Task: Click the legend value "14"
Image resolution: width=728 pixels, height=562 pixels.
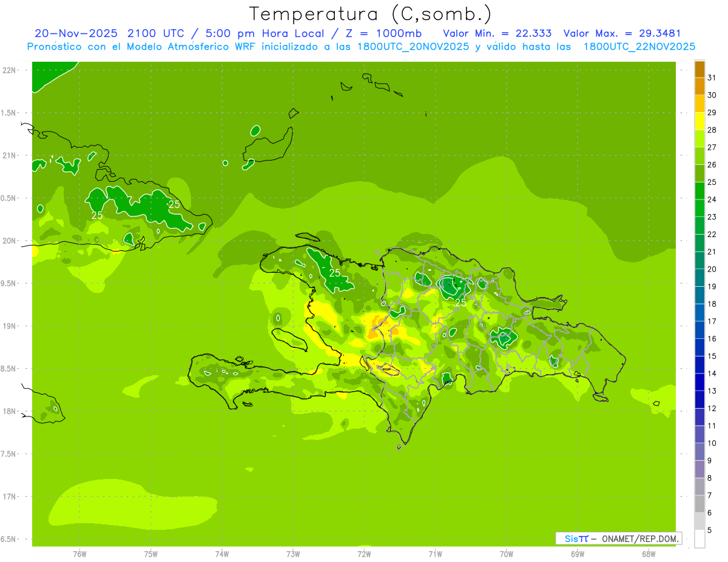Action: pos(712,374)
